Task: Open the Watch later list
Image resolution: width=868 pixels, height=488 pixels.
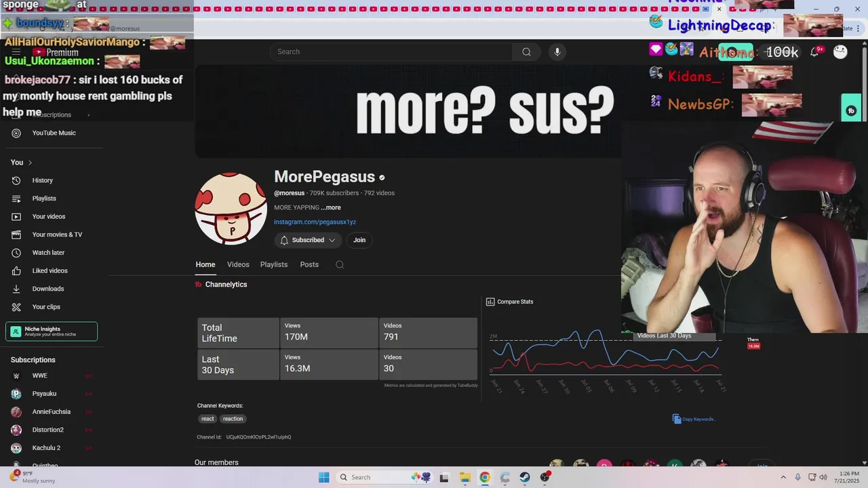Action: click(48, 253)
